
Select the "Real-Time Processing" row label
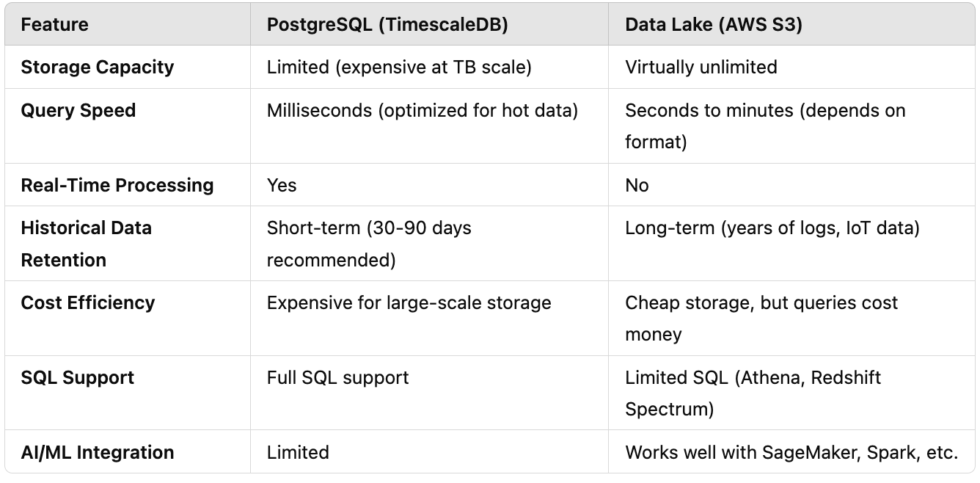(x=117, y=185)
